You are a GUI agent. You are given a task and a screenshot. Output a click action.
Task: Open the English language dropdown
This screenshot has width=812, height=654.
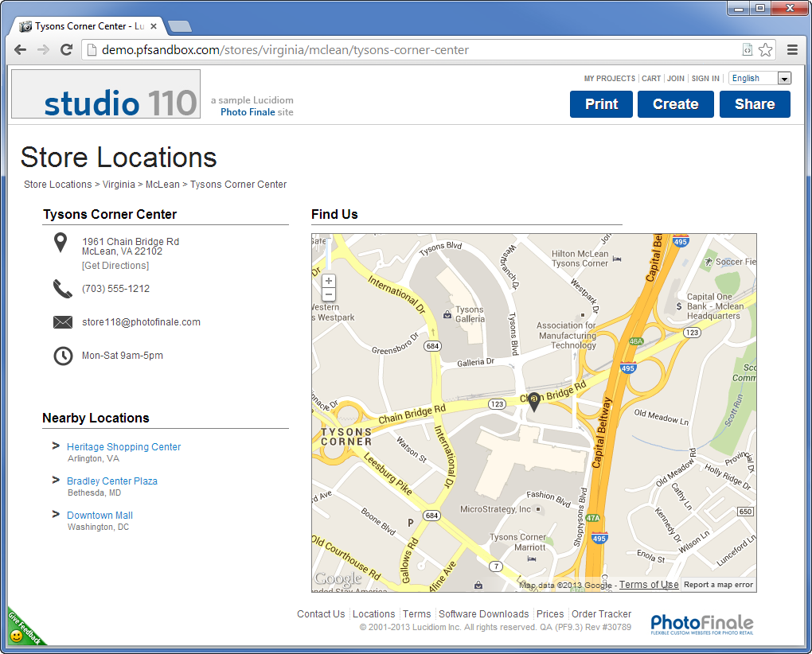pos(759,78)
